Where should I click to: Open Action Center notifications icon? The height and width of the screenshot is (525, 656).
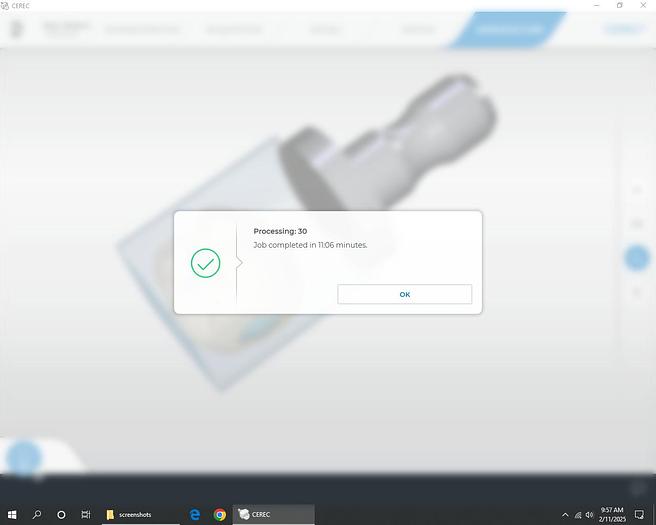click(639, 515)
